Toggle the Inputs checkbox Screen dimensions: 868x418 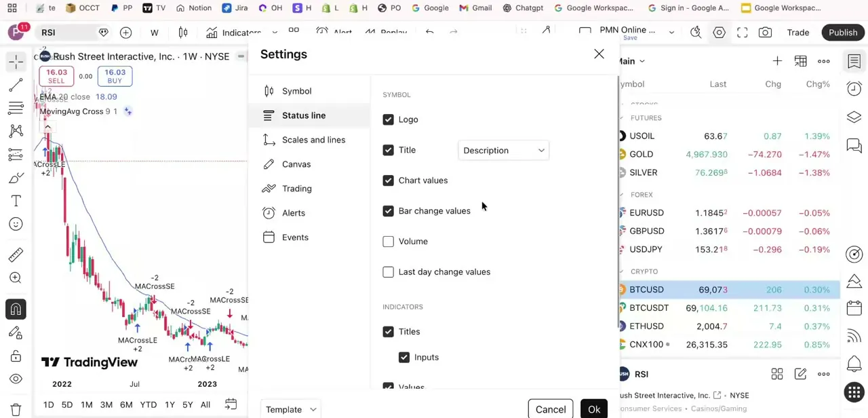coord(404,357)
